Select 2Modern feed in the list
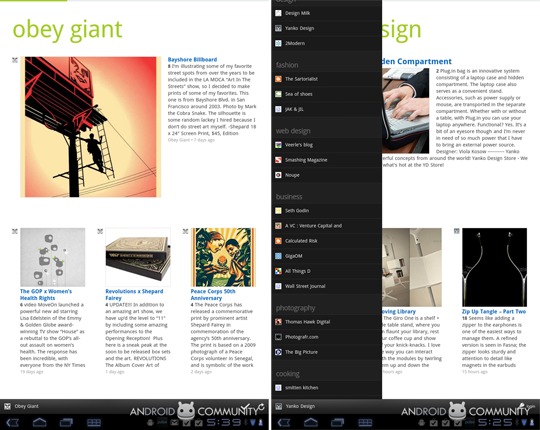540x430 pixels. coord(326,43)
